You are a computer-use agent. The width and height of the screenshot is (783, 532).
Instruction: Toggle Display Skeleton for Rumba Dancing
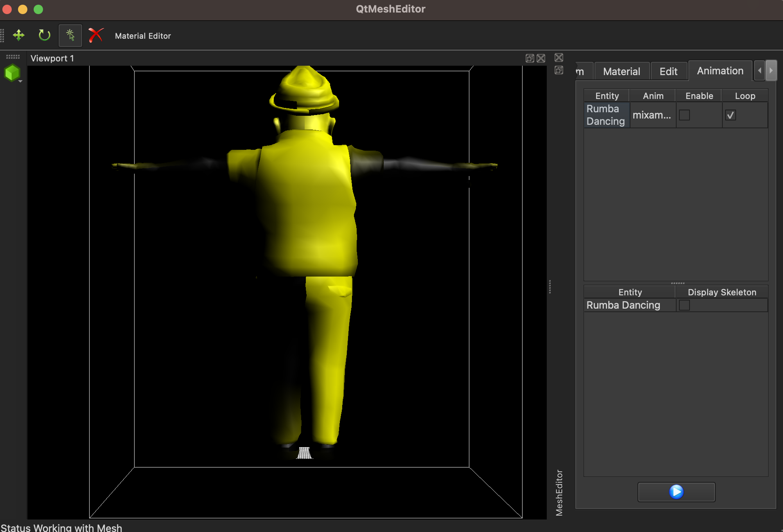(x=684, y=305)
